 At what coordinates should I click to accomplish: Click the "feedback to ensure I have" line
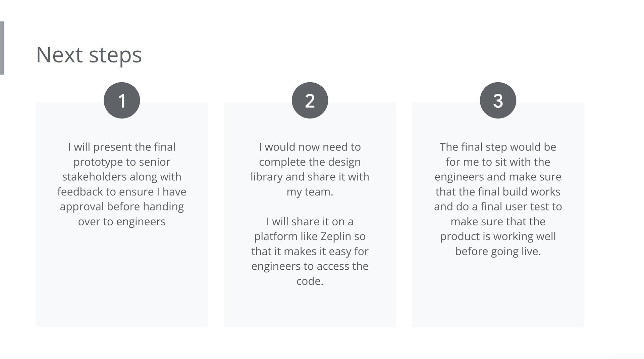point(122,192)
